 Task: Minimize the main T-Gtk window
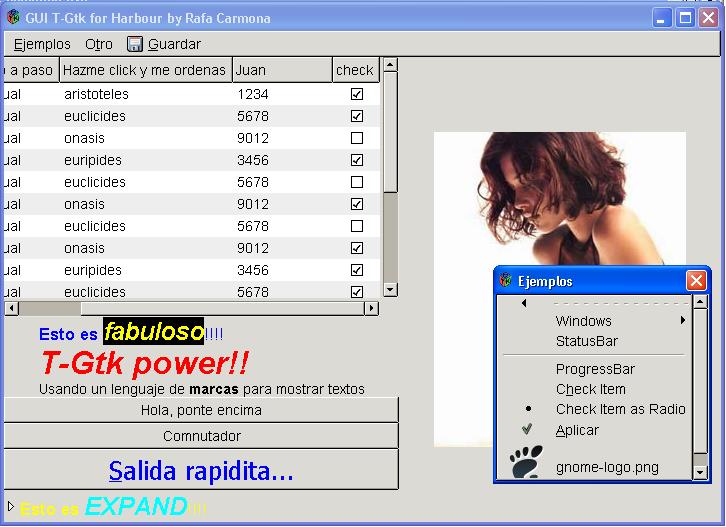[662, 18]
